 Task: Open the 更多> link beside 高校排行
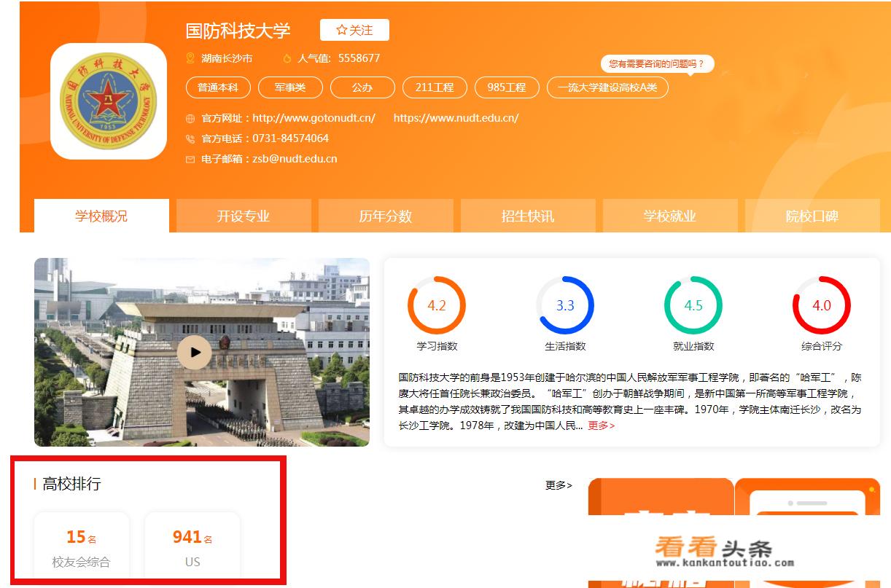pos(559,485)
